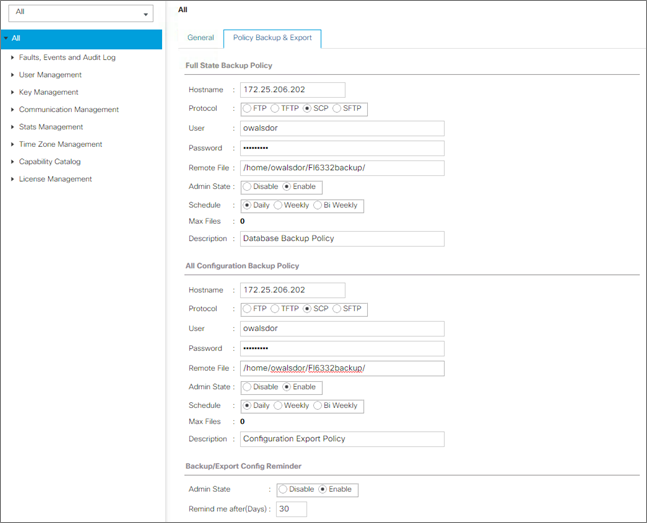This screenshot has width=647, height=523.
Task: Expand Communication Management node arrow
Action: (12, 109)
